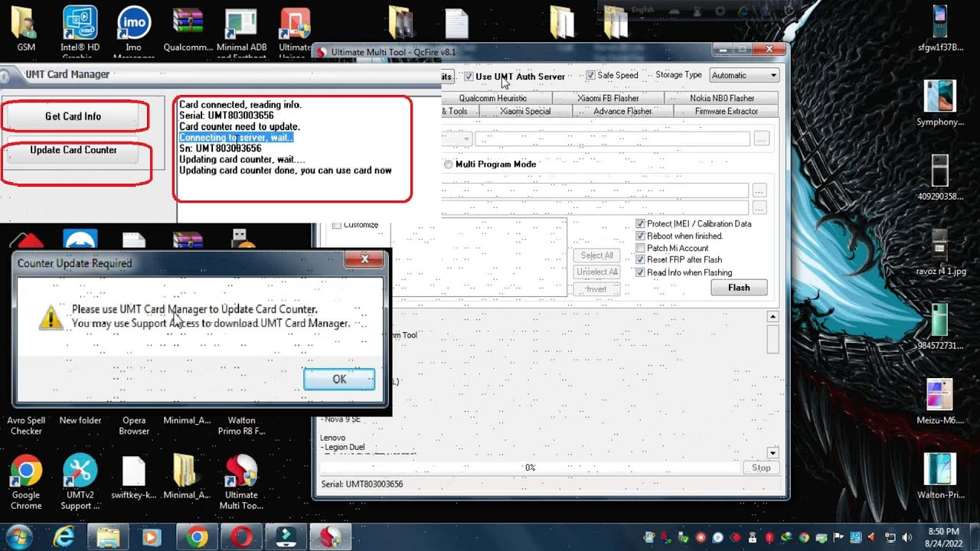
Task: Click the Flash button
Action: (739, 288)
